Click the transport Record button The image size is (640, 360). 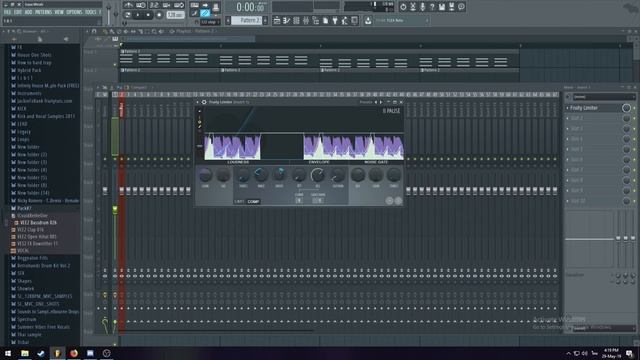(x=159, y=15)
